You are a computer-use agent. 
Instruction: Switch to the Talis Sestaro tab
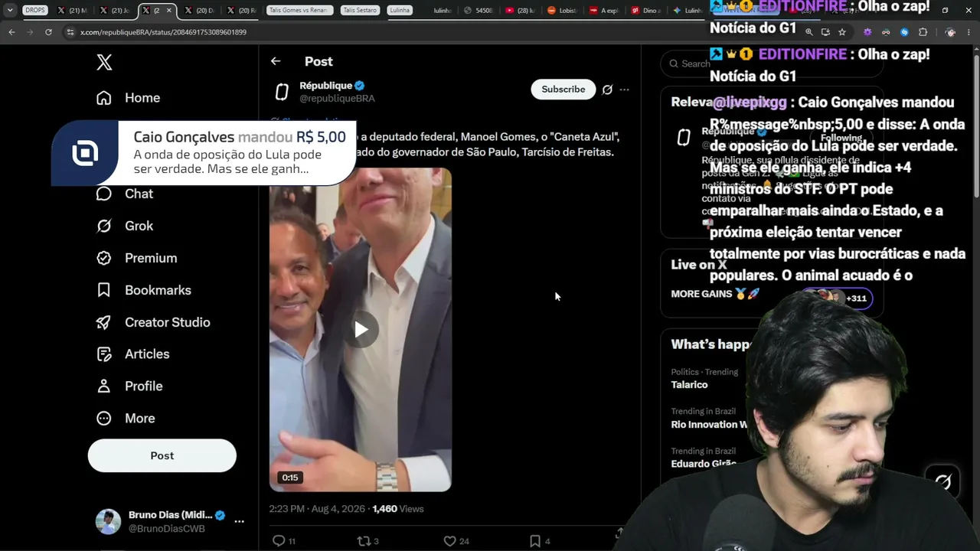pyautogui.click(x=360, y=11)
